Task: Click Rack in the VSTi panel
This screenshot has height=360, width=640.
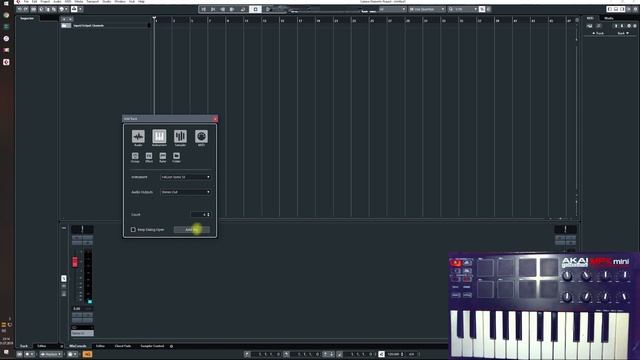Action: (622, 33)
